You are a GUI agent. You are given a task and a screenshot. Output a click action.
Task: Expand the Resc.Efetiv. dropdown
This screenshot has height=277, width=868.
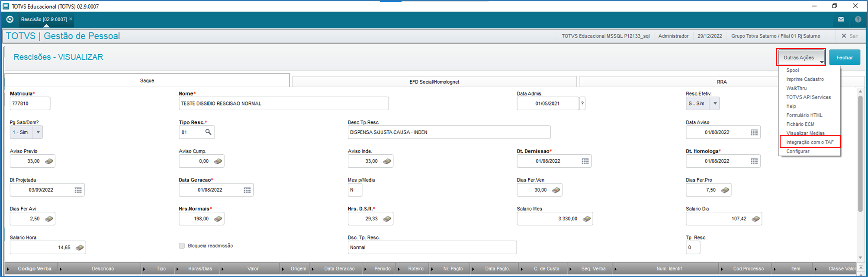click(x=715, y=104)
